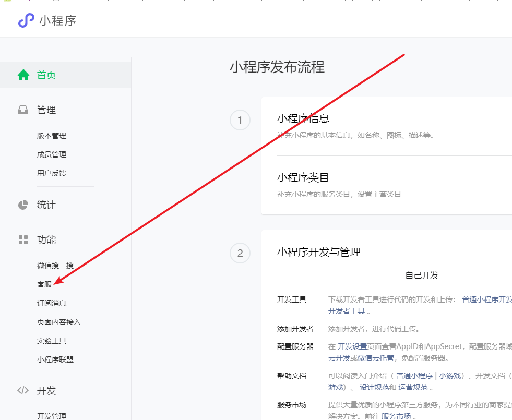Click the grid icon beside 功能

[23, 240]
